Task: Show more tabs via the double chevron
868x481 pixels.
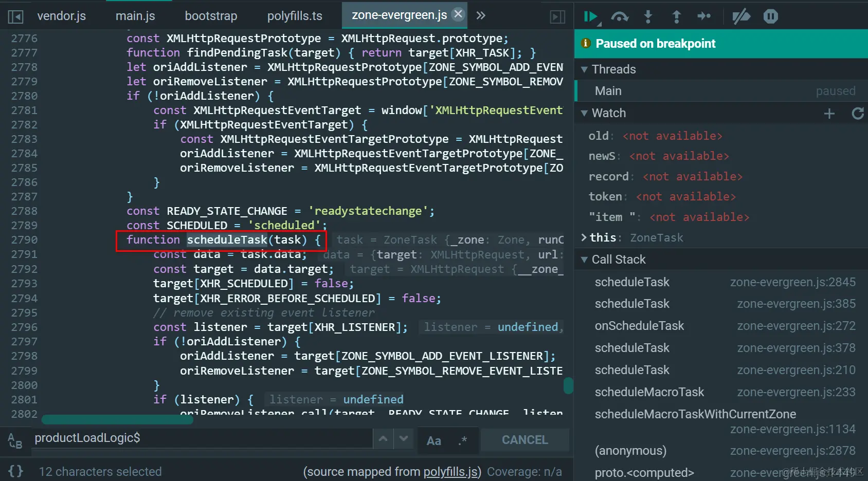Action: [x=481, y=15]
